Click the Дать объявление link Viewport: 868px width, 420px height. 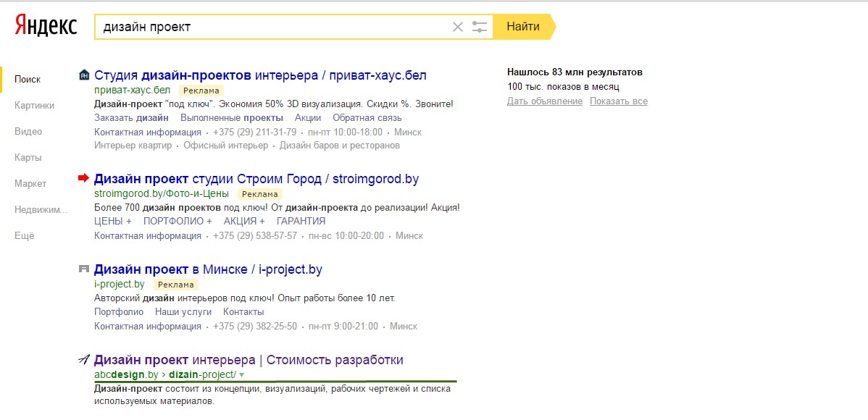pyautogui.click(x=545, y=101)
